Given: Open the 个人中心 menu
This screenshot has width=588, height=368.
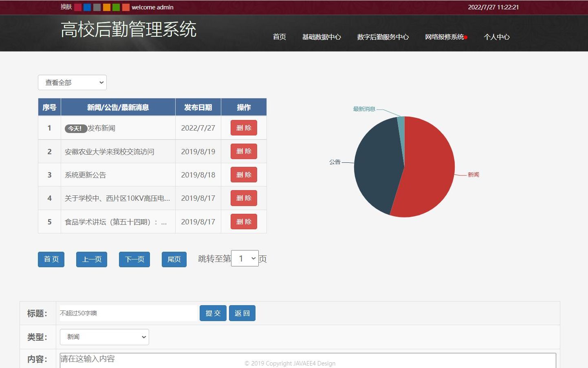Looking at the screenshot, I should tap(497, 37).
